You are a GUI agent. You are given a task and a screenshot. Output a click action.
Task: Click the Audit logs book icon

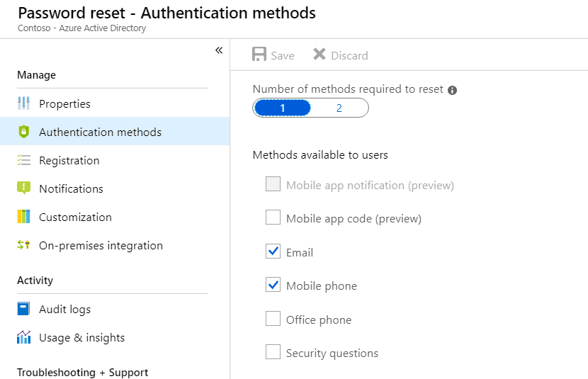tap(23, 309)
